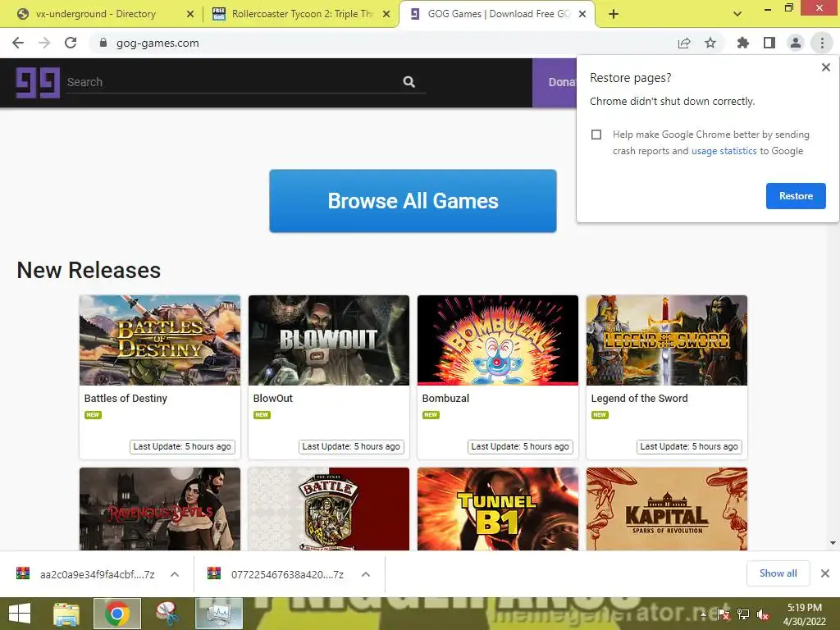The image size is (840, 630).
Task: Open the Chrome profile avatar
Action: tap(796, 43)
